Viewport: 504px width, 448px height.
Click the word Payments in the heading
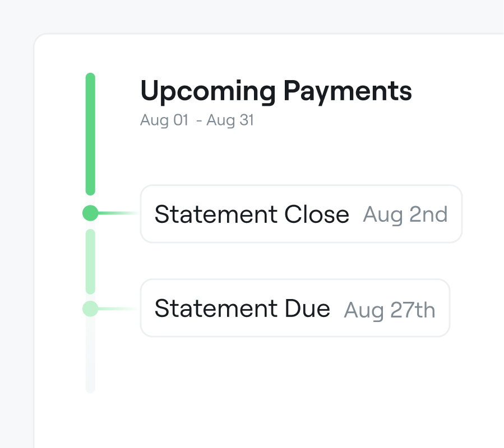click(348, 91)
